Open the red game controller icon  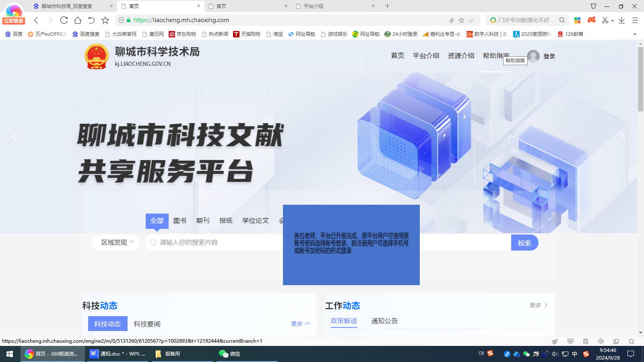(591, 20)
